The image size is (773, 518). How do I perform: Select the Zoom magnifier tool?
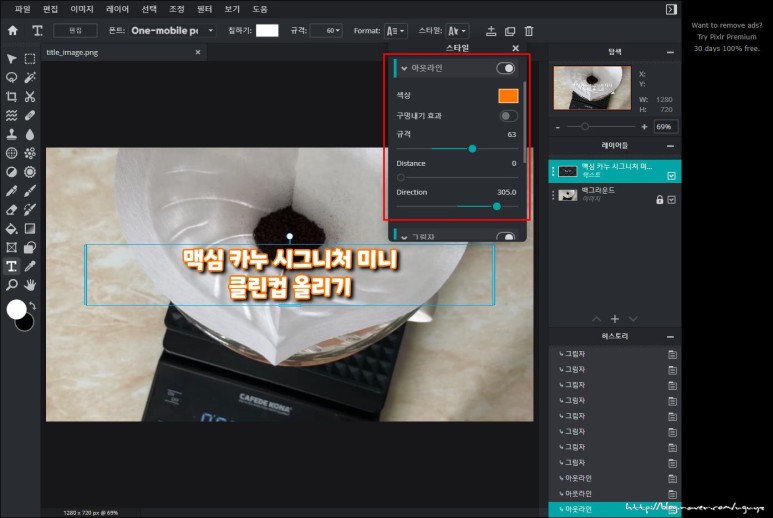[x=11, y=285]
